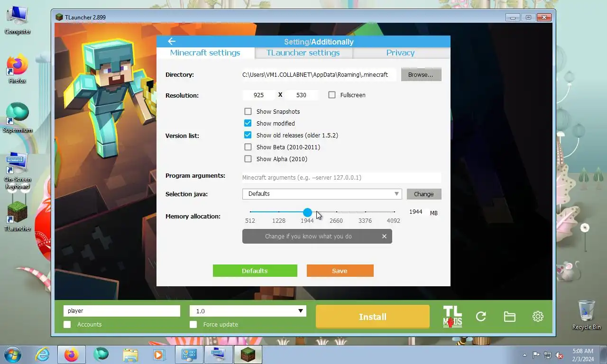Click the network tray icon
Screen dimensions: 607x364
pyautogui.click(x=548, y=355)
